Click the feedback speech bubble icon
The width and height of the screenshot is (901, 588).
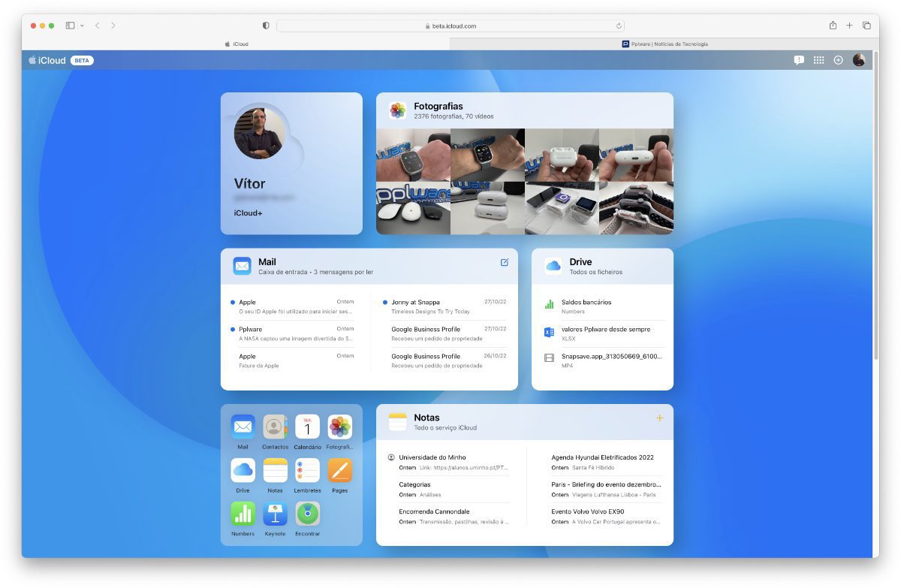tap(799, 60)
